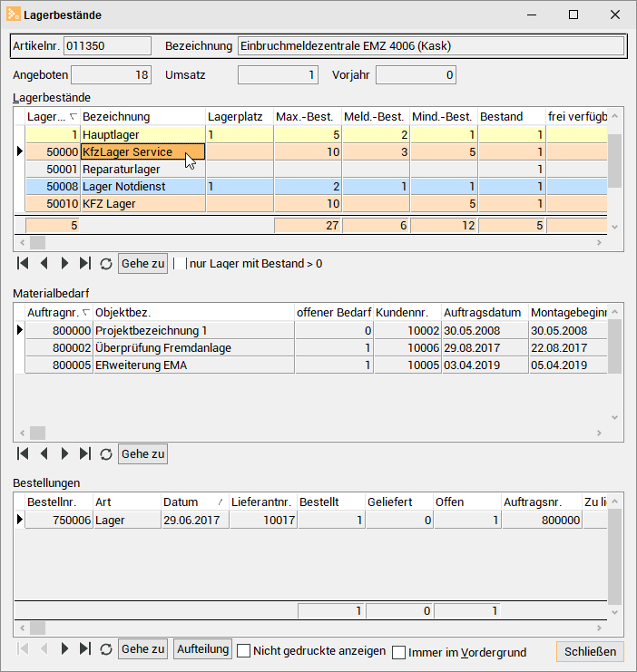Click 'Gehe zu' under Lagerbestände table
Image resolution: width=637 pixels, height=672 pixels.
tap(142, 264)
